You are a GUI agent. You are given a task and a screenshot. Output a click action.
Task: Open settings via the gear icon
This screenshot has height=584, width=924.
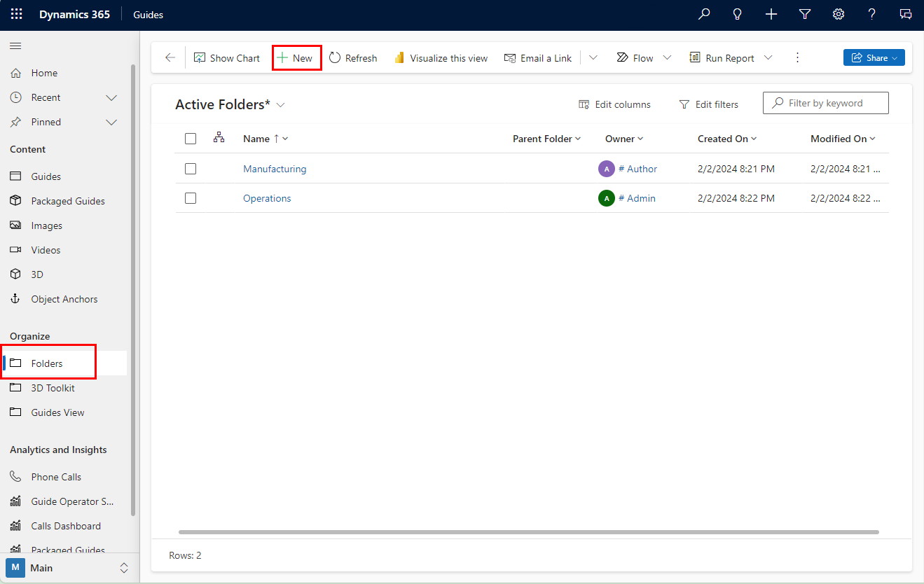click(x=839, y=14)
